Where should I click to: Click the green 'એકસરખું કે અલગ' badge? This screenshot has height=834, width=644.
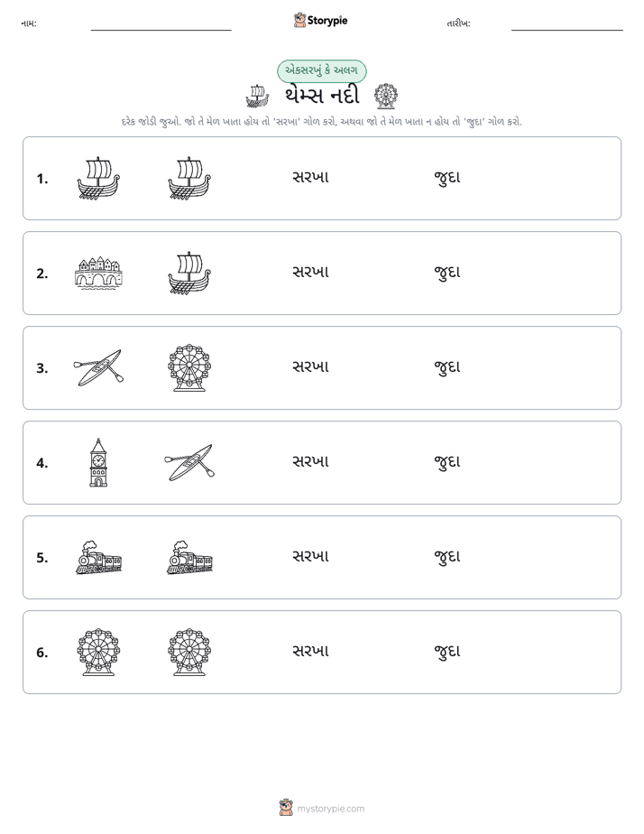click(321, 70)
